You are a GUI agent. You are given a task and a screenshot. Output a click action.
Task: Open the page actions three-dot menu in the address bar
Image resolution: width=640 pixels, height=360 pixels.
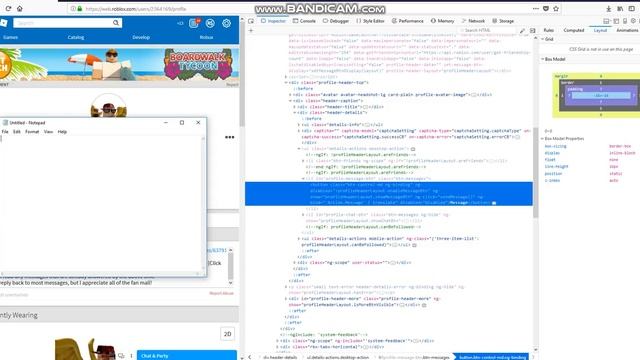pyautogui.click(x=536, y=9)
